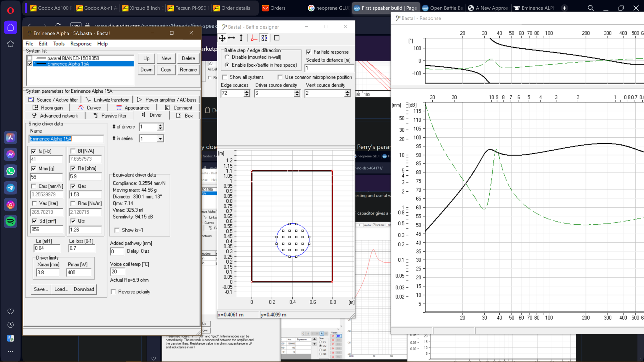Image resolution: width=644 pixels, height=362 pixels.
Task: Open the Response menu in Basta!
Action: 81,44
